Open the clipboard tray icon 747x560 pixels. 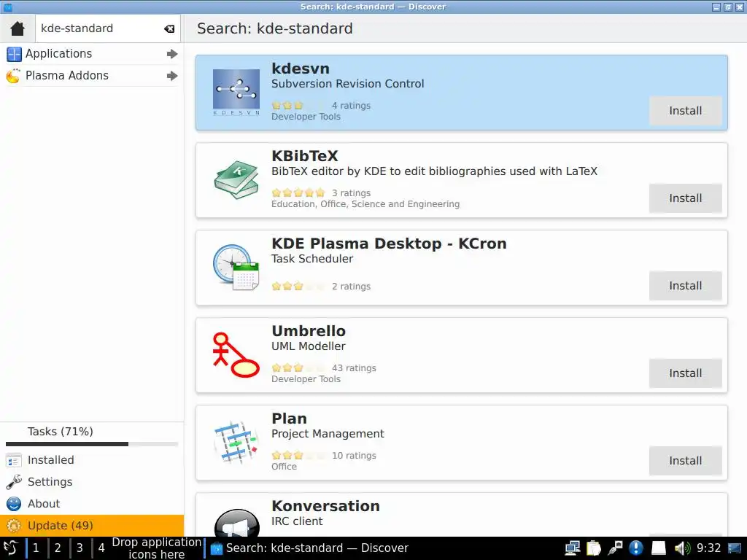tap(594, 548)
